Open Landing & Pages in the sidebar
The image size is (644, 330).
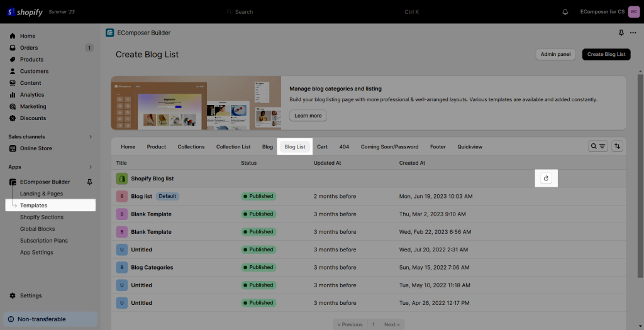click(42, 194)
